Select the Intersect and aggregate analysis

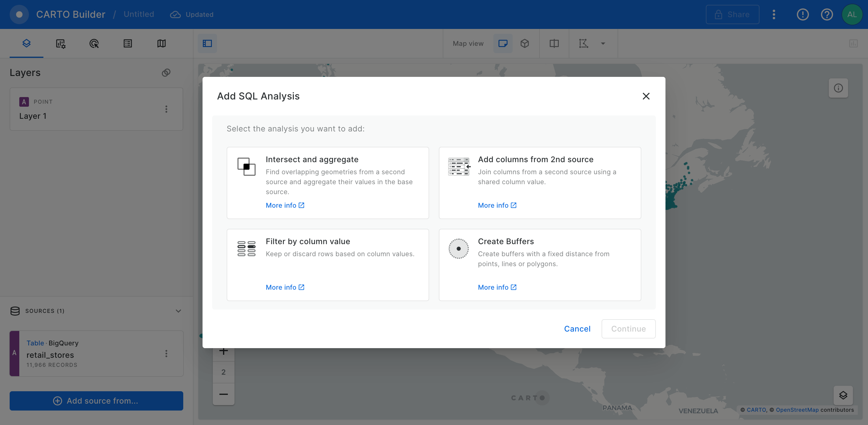pyautogui.click(x=328, y=183)
